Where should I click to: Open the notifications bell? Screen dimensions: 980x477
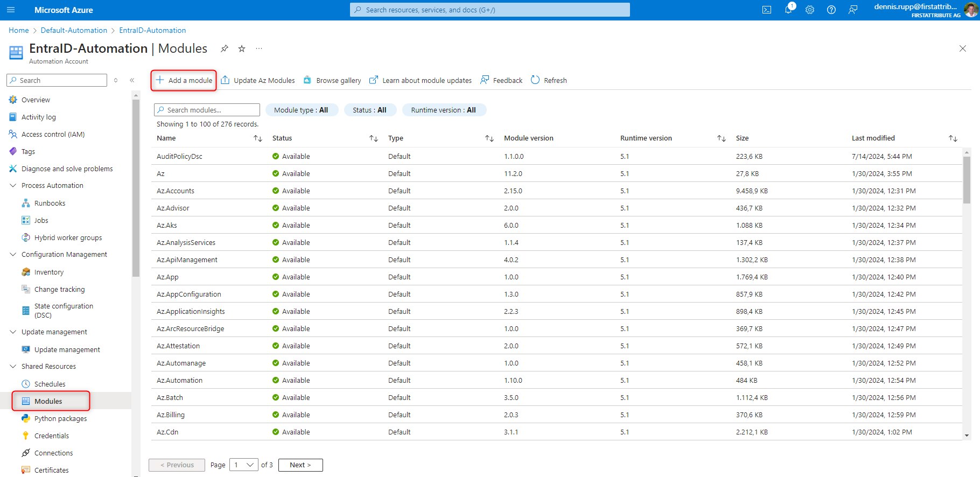coord(788,10)
